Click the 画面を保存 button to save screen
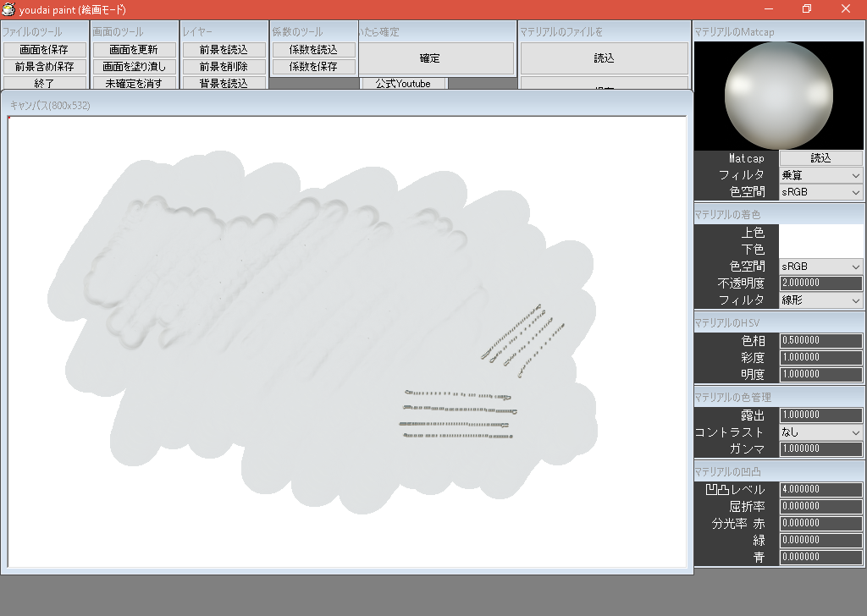The image size is (867, 616). click(47, 49)
